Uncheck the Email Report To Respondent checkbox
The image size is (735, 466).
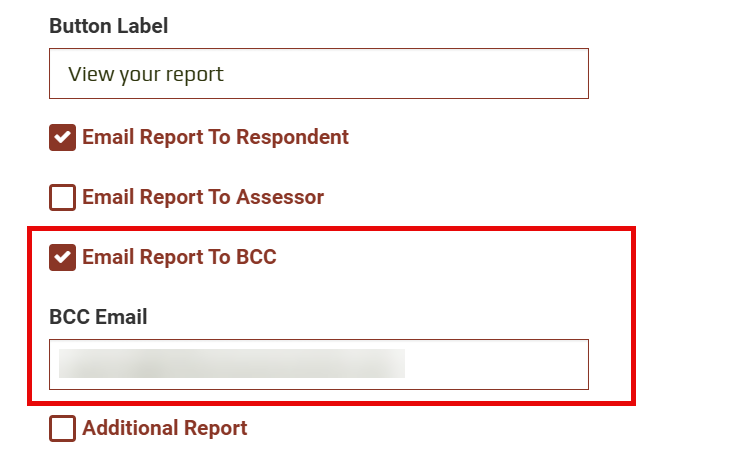click(x=62, y=137)
